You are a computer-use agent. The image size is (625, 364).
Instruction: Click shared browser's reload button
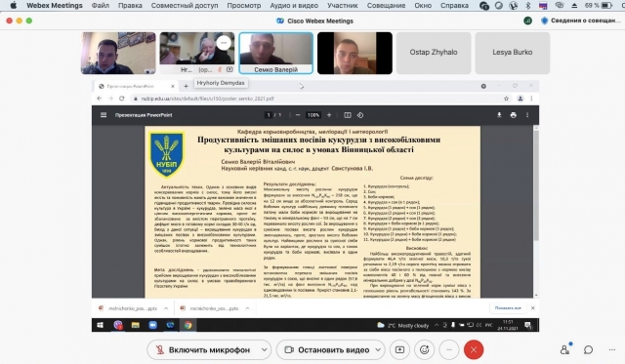click(121, 99)
